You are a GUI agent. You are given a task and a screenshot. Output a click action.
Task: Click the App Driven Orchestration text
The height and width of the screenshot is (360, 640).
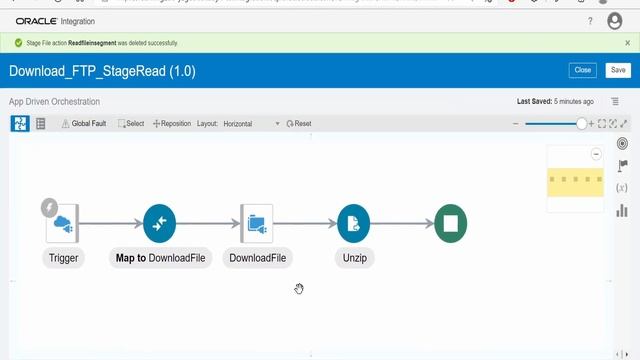(54, 102)
